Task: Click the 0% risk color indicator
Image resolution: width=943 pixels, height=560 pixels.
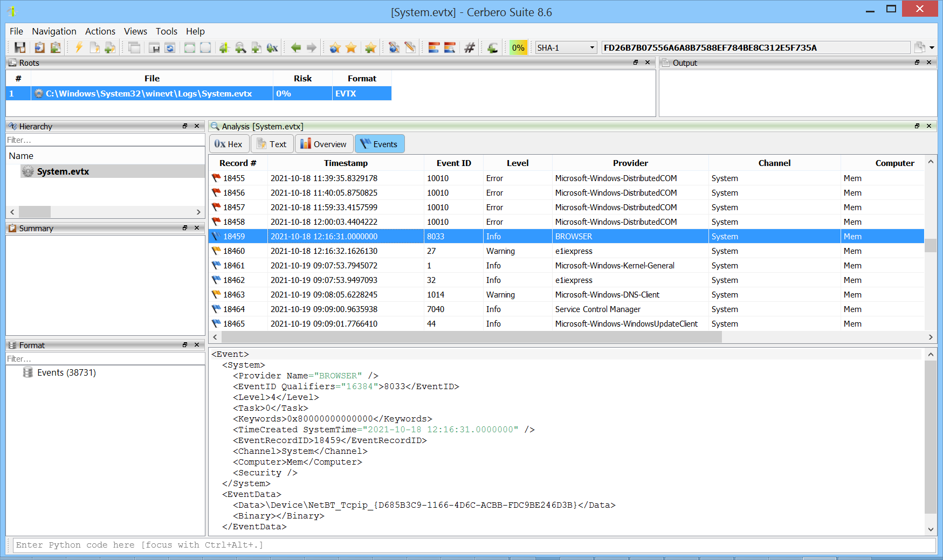Action: click(518, 48)
